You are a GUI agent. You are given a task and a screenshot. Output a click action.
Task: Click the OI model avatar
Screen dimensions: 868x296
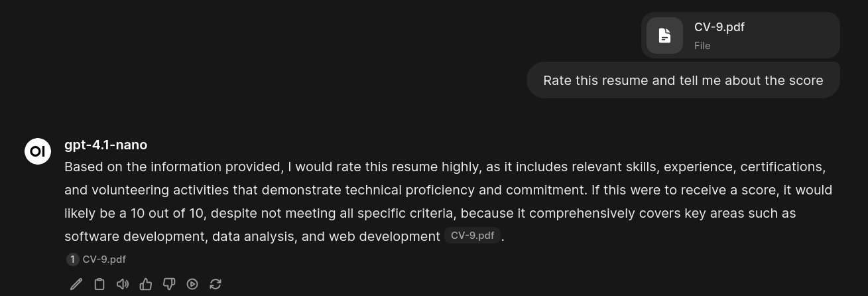point(38,151)
